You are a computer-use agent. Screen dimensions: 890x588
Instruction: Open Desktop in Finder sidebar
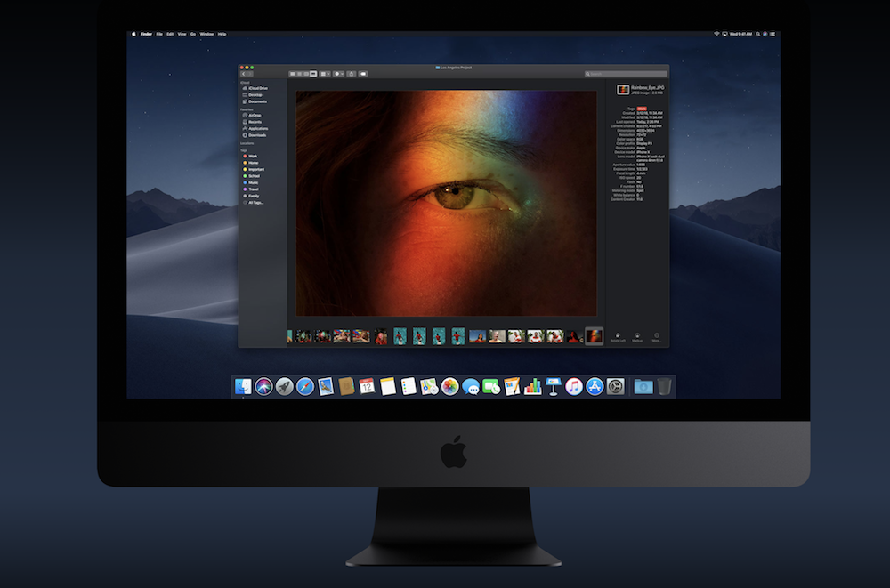pos(253,95)
